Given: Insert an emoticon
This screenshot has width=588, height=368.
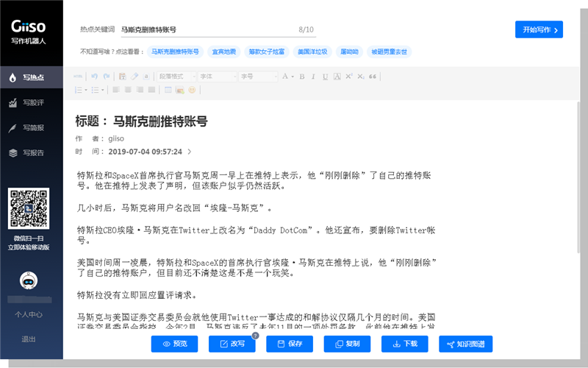Looking at the screenshot, I should coord(192,90).
